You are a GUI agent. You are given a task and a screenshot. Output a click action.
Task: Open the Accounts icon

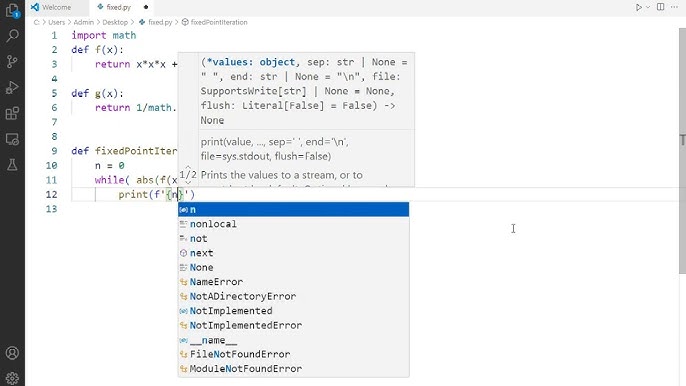[x=12, y=353]
